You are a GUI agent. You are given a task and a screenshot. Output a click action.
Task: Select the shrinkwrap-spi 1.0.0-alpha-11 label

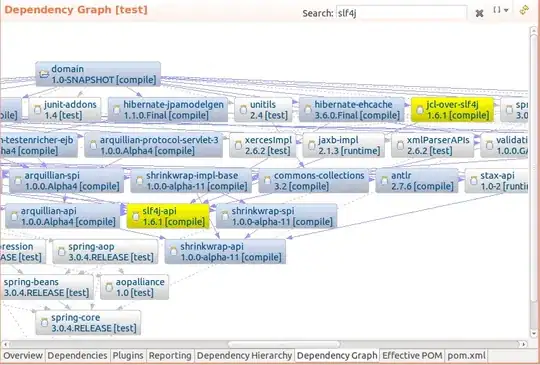(282, 216)
